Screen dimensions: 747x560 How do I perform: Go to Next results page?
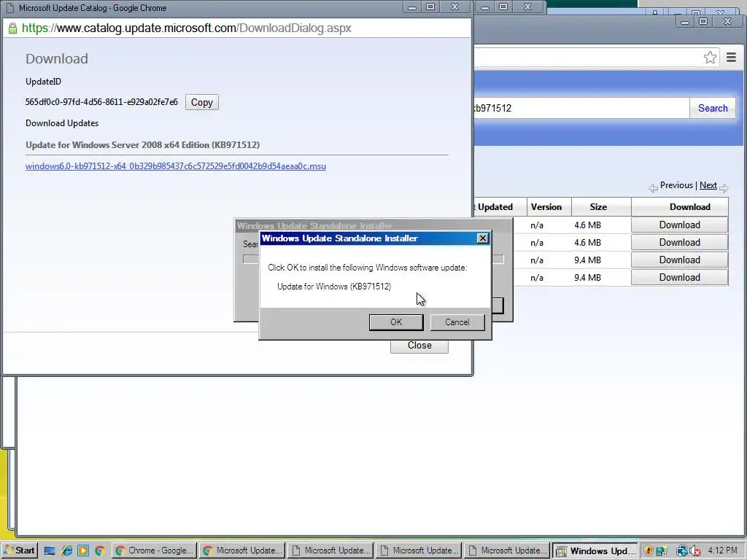(708, 185)
